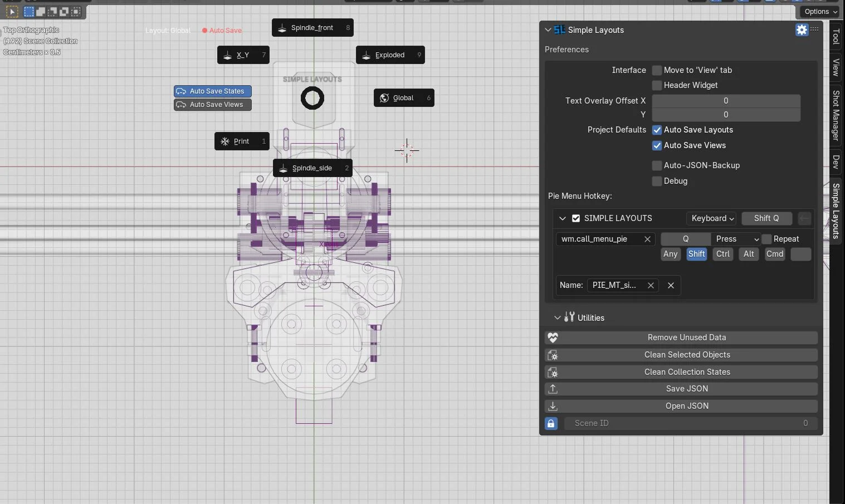Click the Auto Save States button
Viewport: 845px width, 504px height.
pyautogui.click(x=212, y=91)
